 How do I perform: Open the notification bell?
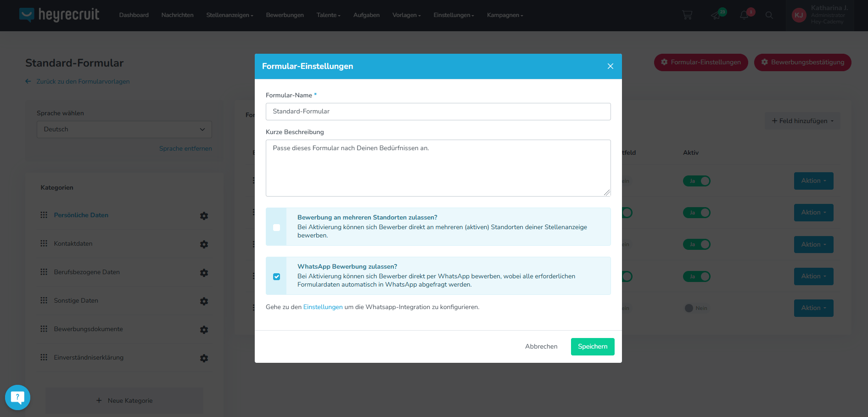click(x=744, y=15)
